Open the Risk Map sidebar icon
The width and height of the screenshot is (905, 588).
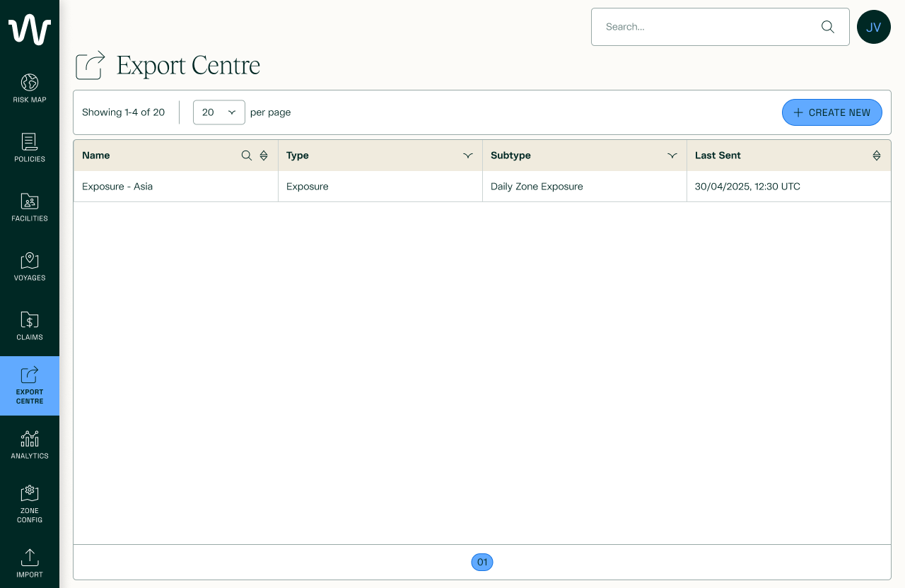pos(30,88)
